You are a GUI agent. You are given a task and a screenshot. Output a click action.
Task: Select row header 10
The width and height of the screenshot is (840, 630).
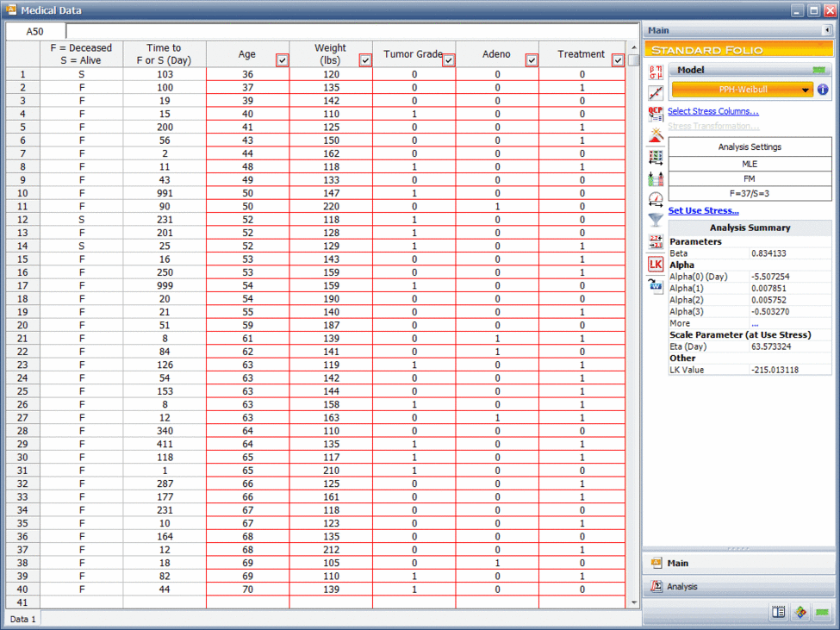[22, 193]
